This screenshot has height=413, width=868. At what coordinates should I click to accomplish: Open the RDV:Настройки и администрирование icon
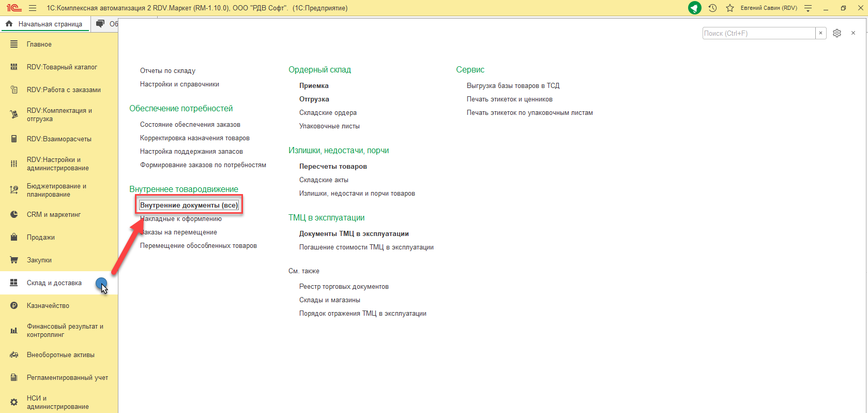pyautogui.click(x=14, y=164)
